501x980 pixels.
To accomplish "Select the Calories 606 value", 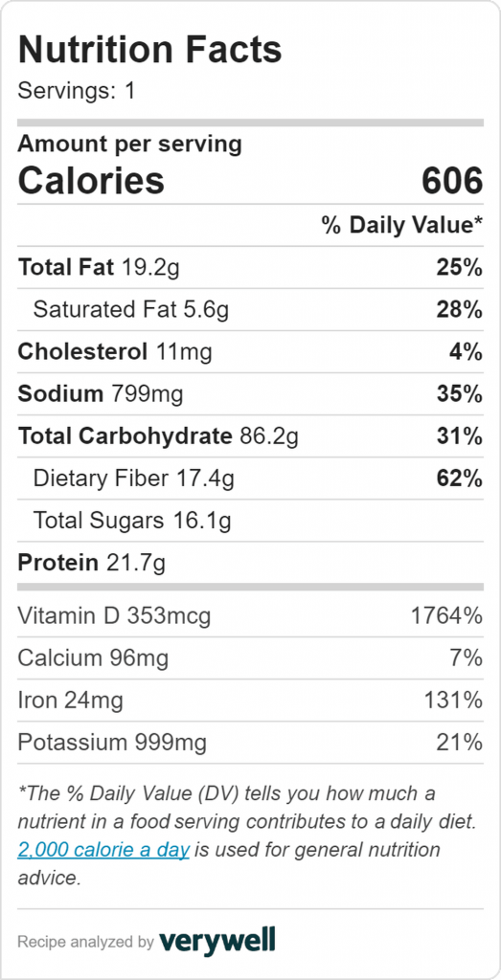I will [x=451, y=181].
